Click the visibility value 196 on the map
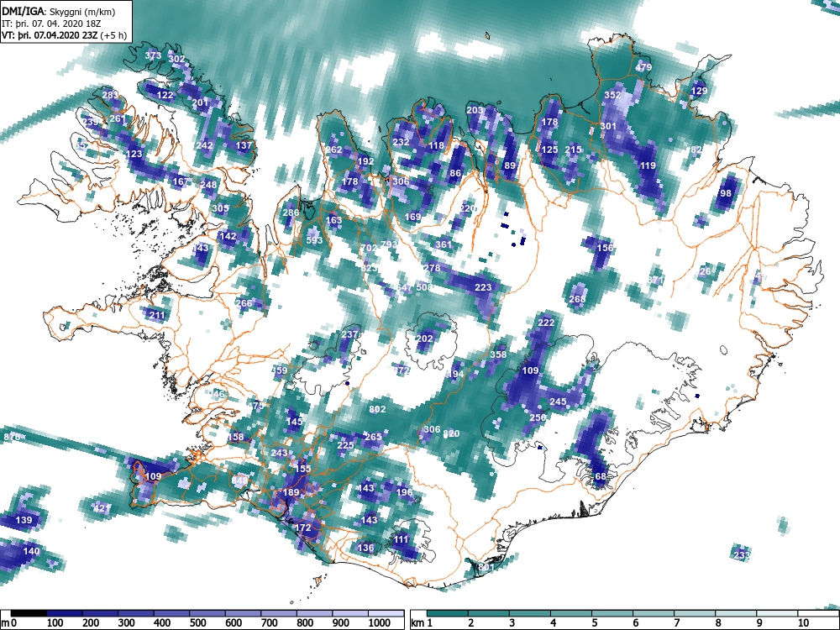Screen dimensions: 840x630 pyautogui.click(x=405, y=492)
